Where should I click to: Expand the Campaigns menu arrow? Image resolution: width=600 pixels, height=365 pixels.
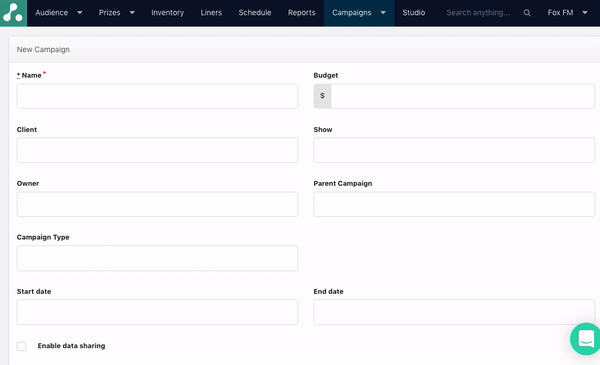coord(383,13)
